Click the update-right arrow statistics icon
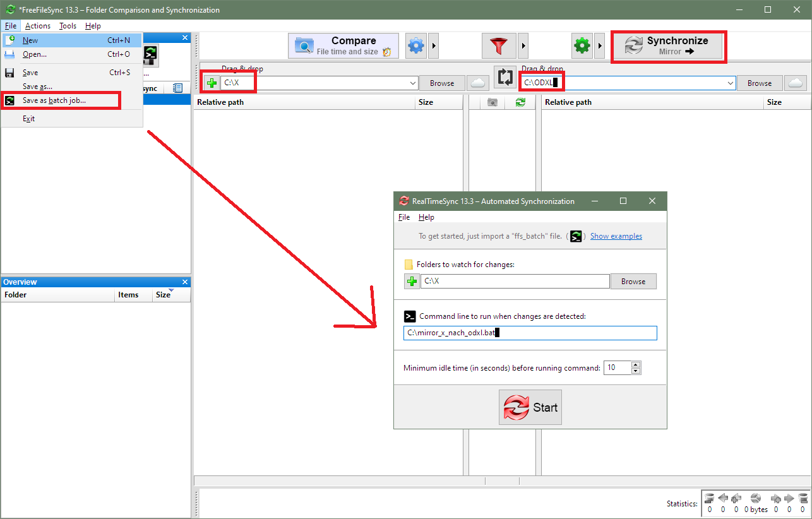The height and width of the screenshot is (519, 812). pyautogui.click(x=789, y=499)
